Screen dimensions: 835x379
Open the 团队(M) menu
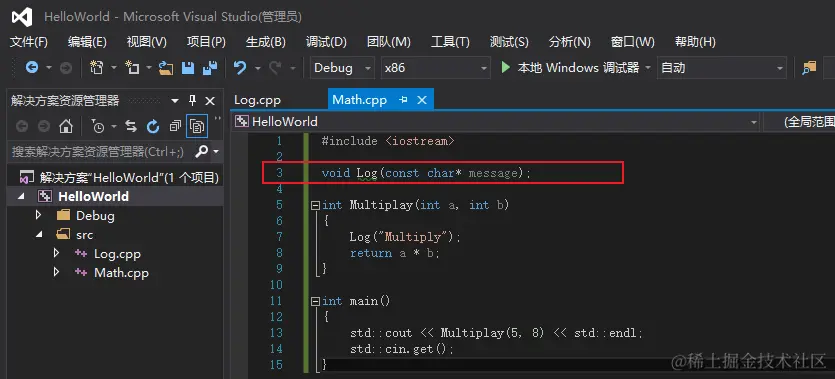click(x=389, y=42)
